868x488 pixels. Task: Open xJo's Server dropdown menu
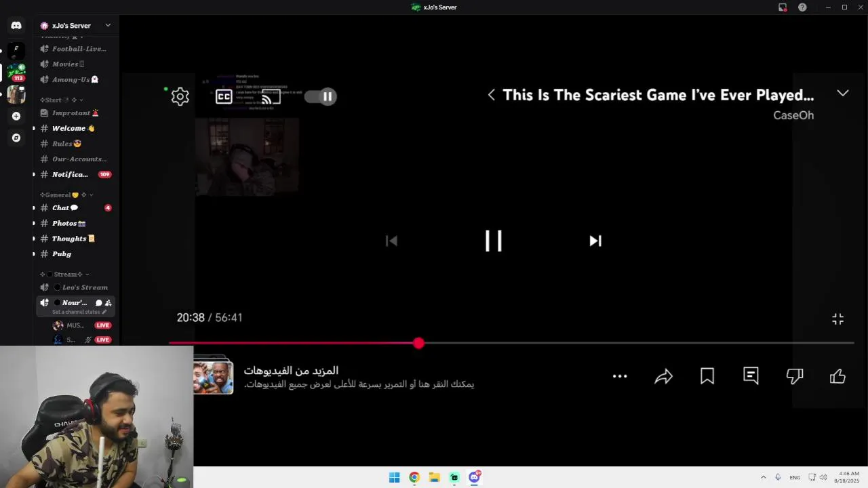tap(108, 26)
